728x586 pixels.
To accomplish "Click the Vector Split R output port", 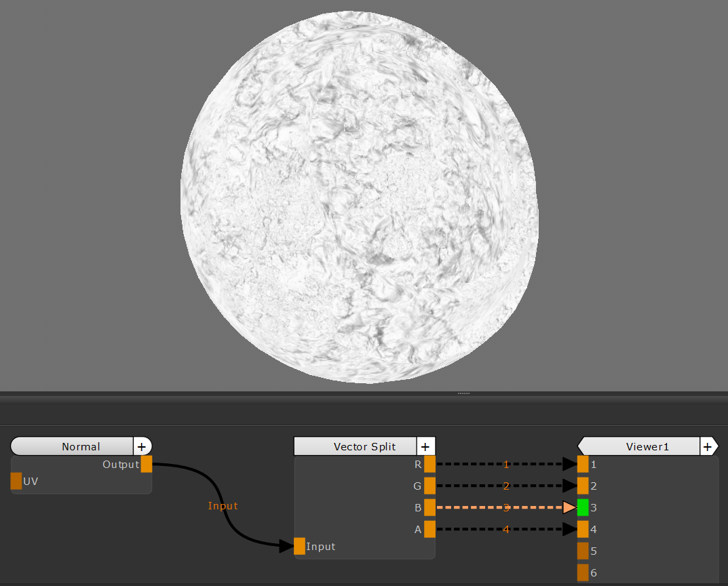I will click(x=429, y=465).
